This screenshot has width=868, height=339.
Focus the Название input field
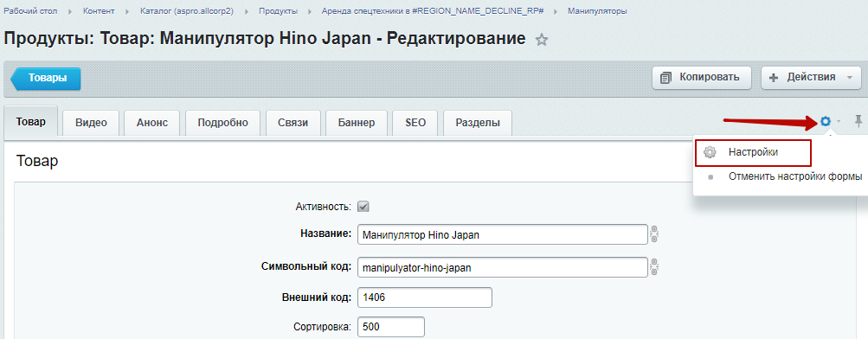point(503,234)
